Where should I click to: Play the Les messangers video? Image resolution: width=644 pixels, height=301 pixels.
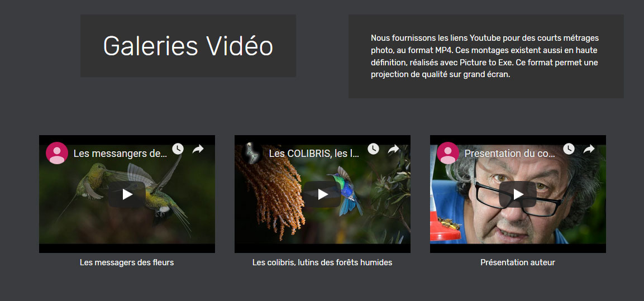pyautogui.click(x=127, y=194)
